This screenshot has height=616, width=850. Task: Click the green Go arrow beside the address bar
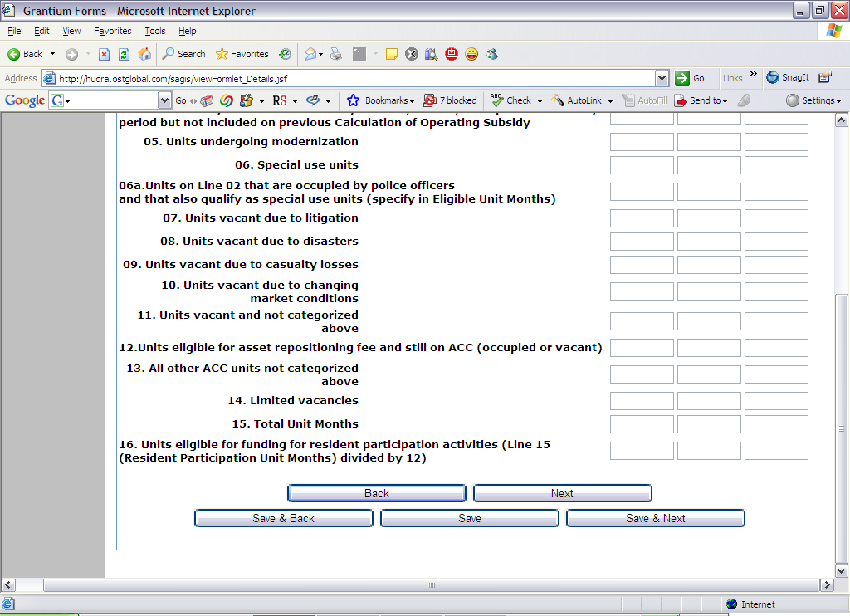tap(682, 78)
